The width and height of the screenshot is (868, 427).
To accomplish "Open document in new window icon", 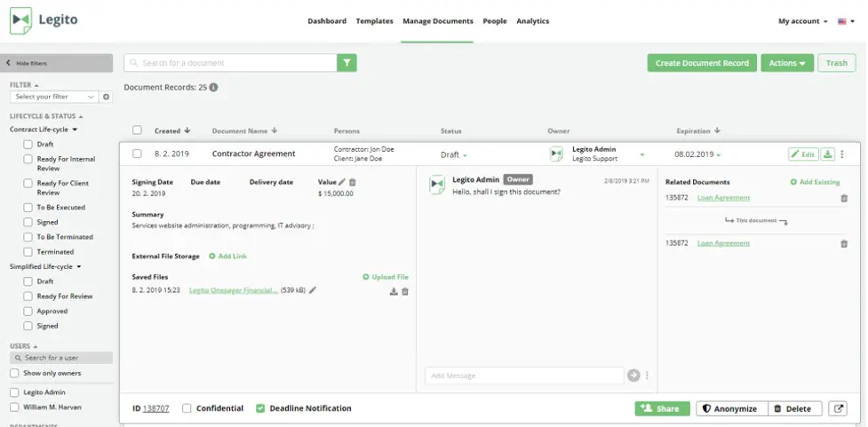I will coord(838,408).
